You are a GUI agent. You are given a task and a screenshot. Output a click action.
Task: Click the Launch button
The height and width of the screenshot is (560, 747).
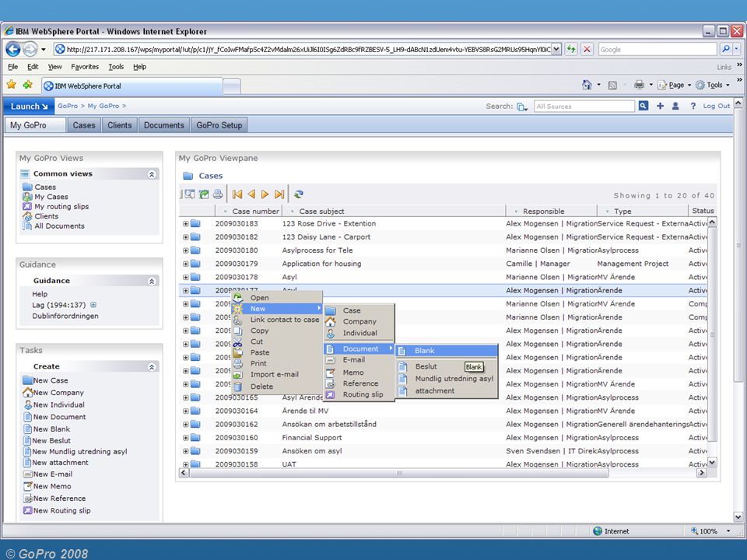29,107
